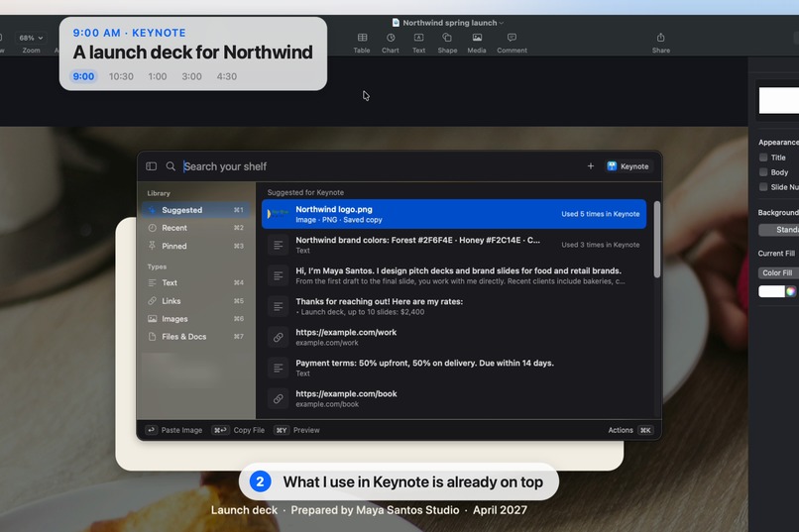Click text icon beside Payment terms
Viewport: 799px width, 532px height.
[x=278, y=368]
